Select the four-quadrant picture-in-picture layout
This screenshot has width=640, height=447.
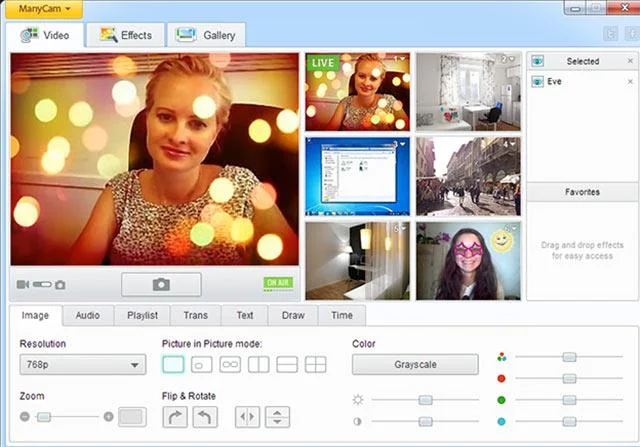point(314,365)
